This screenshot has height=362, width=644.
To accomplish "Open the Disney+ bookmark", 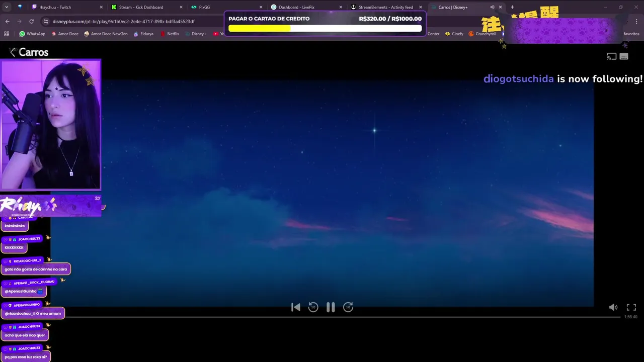I will 195,34.
